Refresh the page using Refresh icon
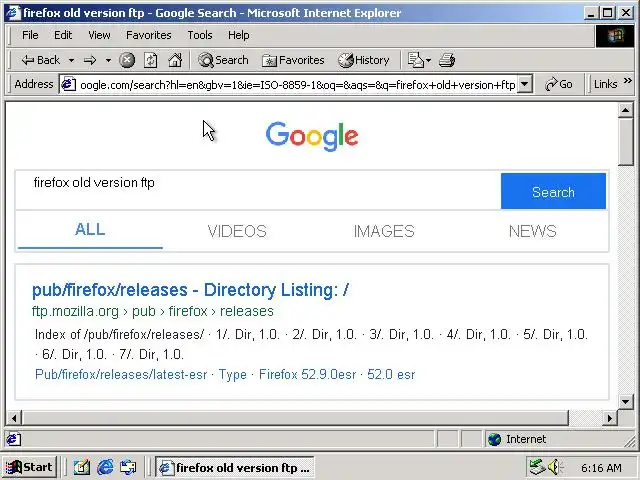This screenshot has width=640, height=480. pyautogui.click(x=151, y=60)
